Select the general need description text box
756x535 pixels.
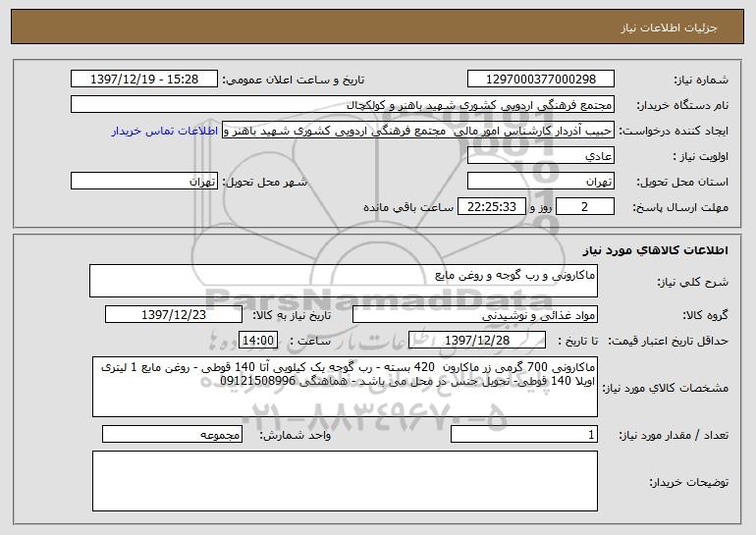[x=344, y=281]
